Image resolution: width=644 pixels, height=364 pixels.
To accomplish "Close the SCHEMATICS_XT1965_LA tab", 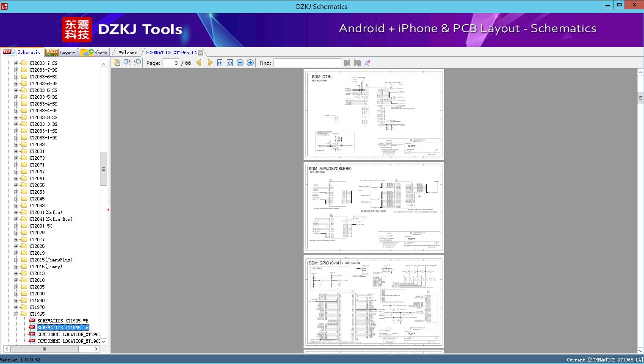I will click(x=201, y=53).
